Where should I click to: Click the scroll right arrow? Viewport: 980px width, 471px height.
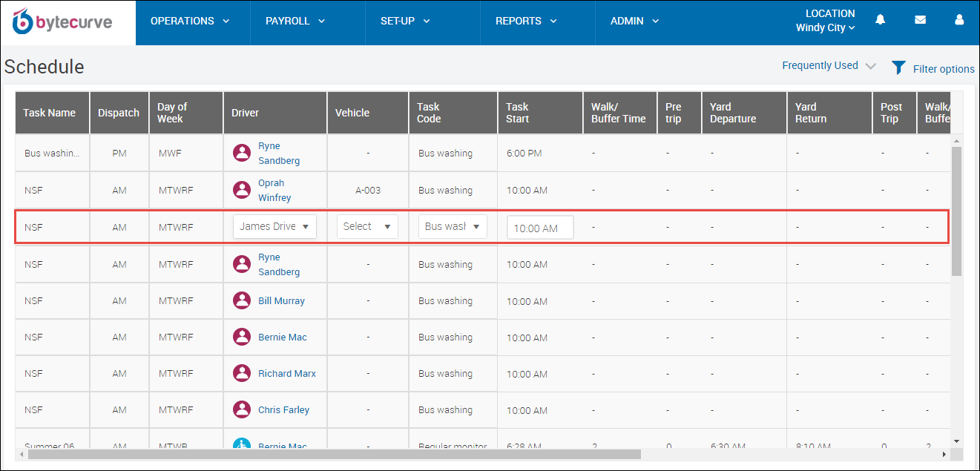[x=944, y=454]
